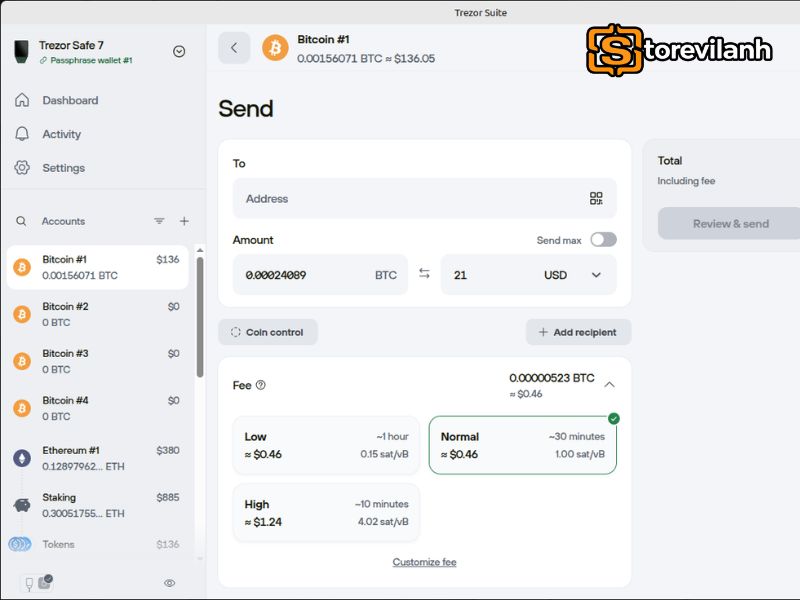Viewport: 800px width, 600px height.
Task: Click the back arrow button
Action: [234, 48]
